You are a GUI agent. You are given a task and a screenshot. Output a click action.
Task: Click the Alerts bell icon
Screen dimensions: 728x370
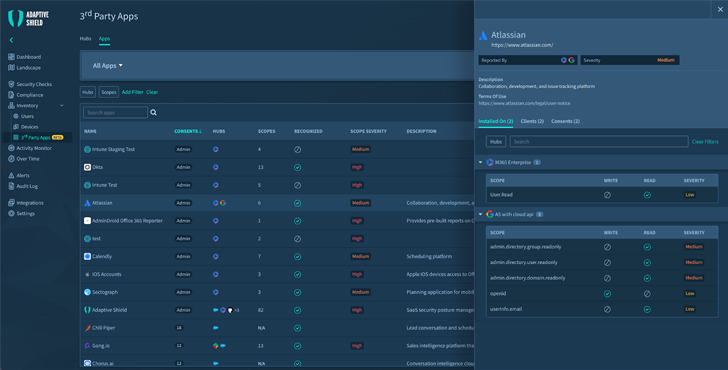[11, 175]
